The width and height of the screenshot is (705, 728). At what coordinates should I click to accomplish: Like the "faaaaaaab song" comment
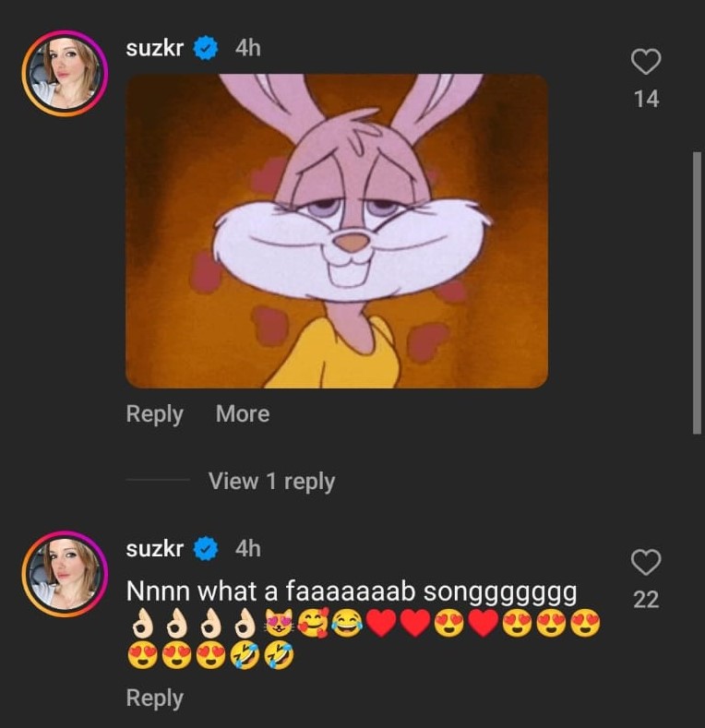pos(646,562)
